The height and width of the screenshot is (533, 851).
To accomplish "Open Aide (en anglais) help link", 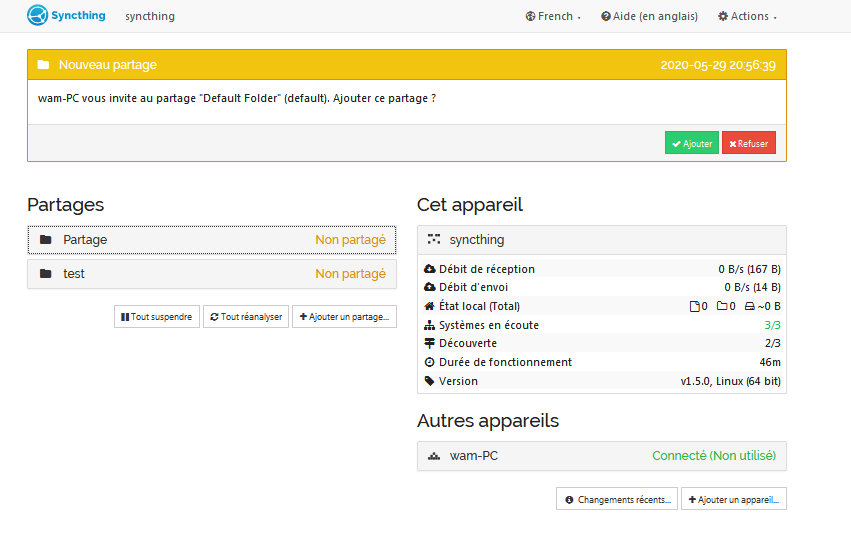I will point(649,16).
